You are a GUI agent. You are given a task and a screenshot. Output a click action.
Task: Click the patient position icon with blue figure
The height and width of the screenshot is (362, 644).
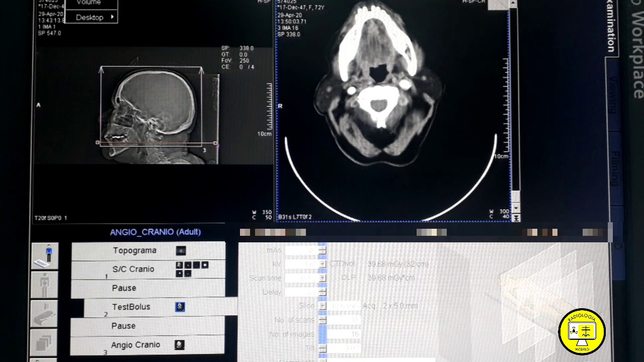tap(45, 255)
